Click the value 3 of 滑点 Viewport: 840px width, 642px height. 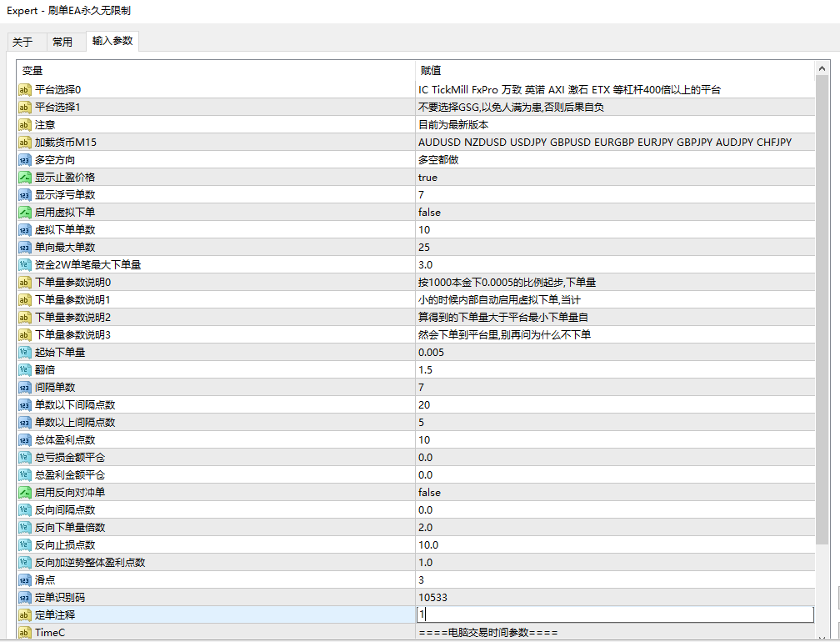[x=421, y=579]
